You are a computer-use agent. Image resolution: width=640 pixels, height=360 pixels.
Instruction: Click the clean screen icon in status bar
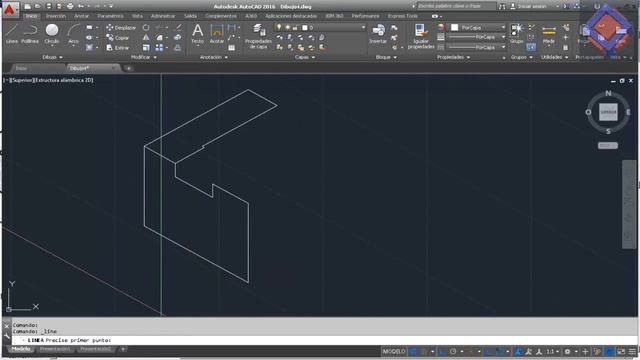(x=621, y=351)
